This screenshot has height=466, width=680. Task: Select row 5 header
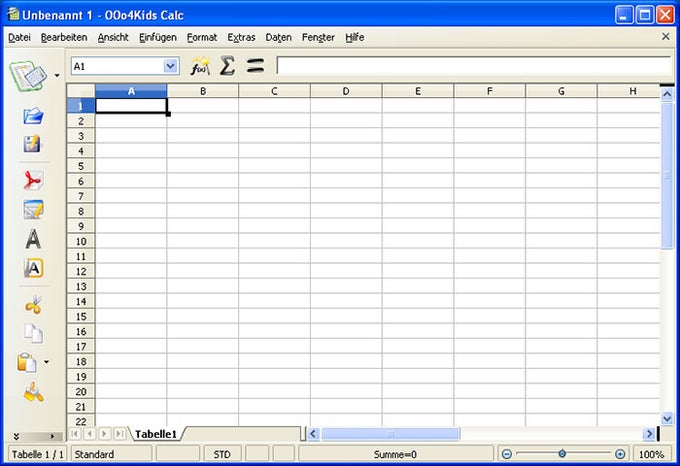pyautogui.click(x=81, y=166)
